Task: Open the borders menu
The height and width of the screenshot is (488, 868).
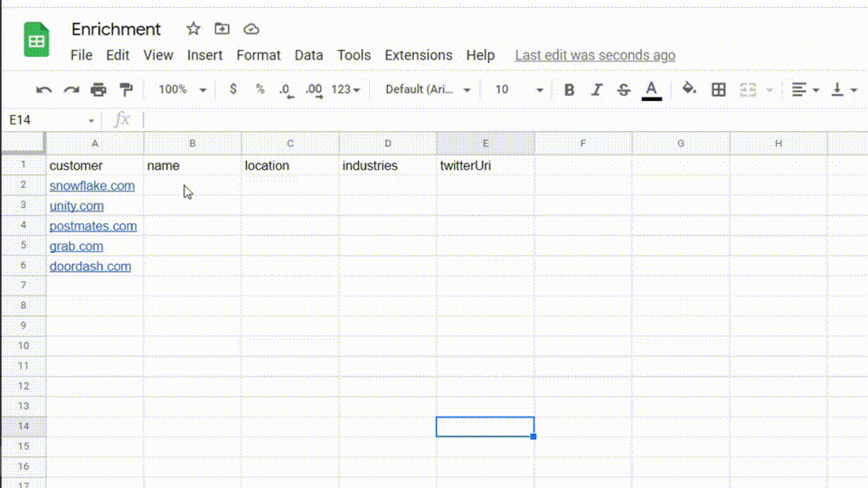Action: coord(719,89)
